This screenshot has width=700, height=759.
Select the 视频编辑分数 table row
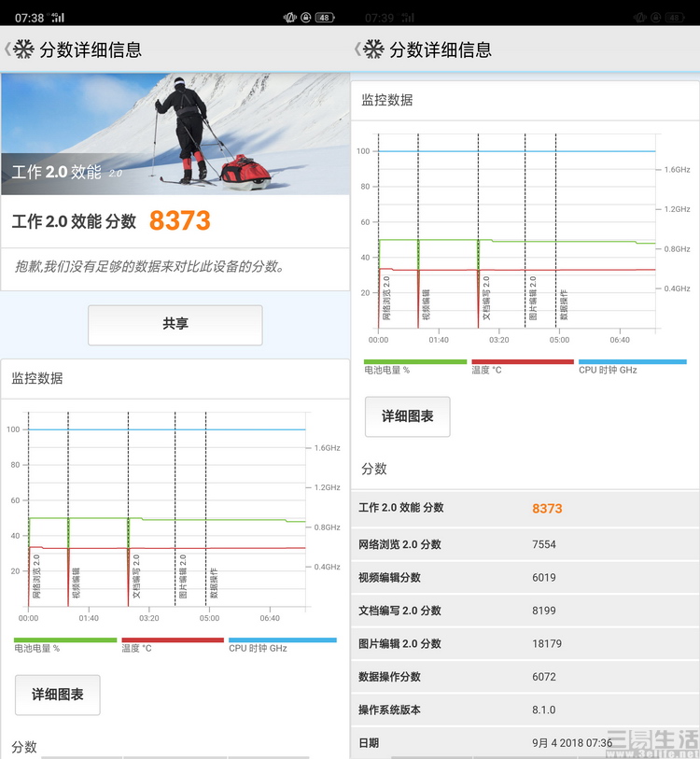pyautogui.click(x=525, y=577)
